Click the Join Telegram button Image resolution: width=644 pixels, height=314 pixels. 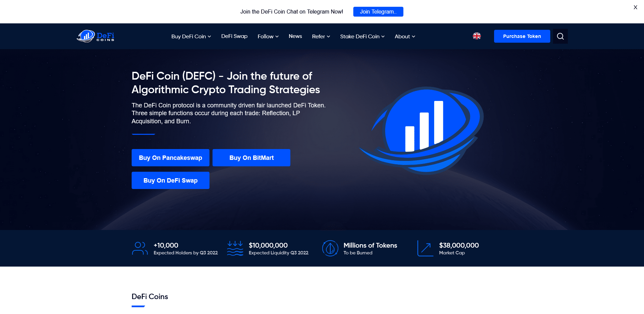coord(378,12)
